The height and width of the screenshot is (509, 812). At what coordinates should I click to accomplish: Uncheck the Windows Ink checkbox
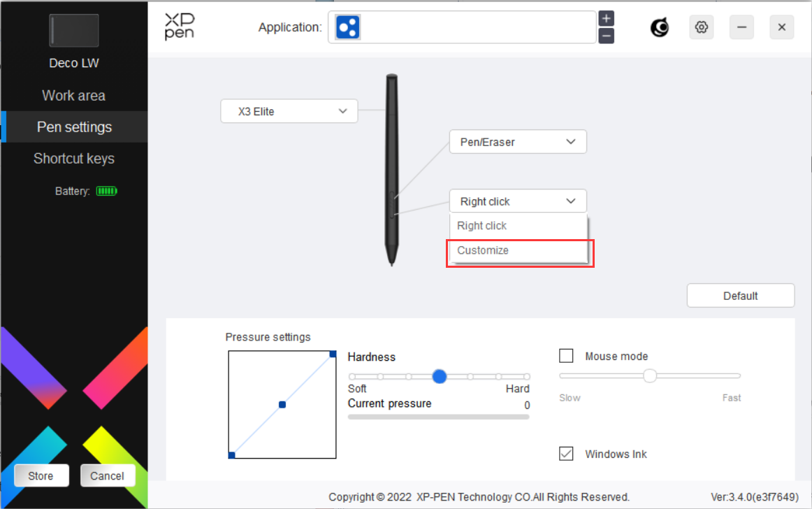[566, 454]
